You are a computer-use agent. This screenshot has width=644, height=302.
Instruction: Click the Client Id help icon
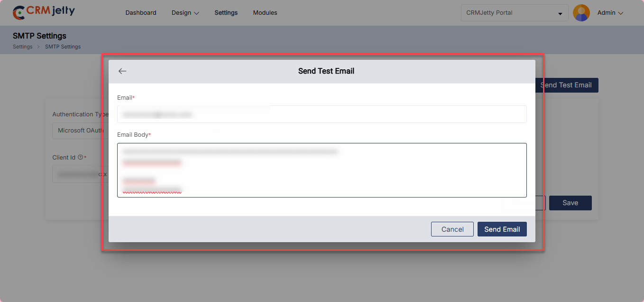pos(80,157)
